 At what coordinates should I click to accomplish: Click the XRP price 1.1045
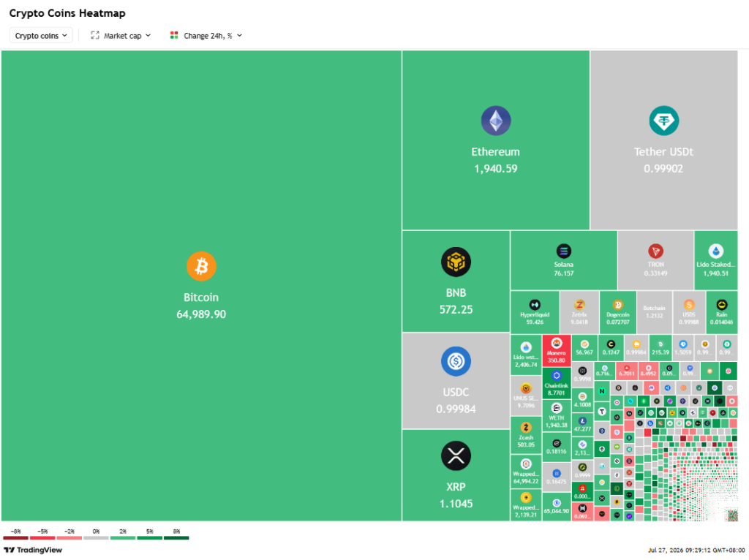(x=456, y=504)
